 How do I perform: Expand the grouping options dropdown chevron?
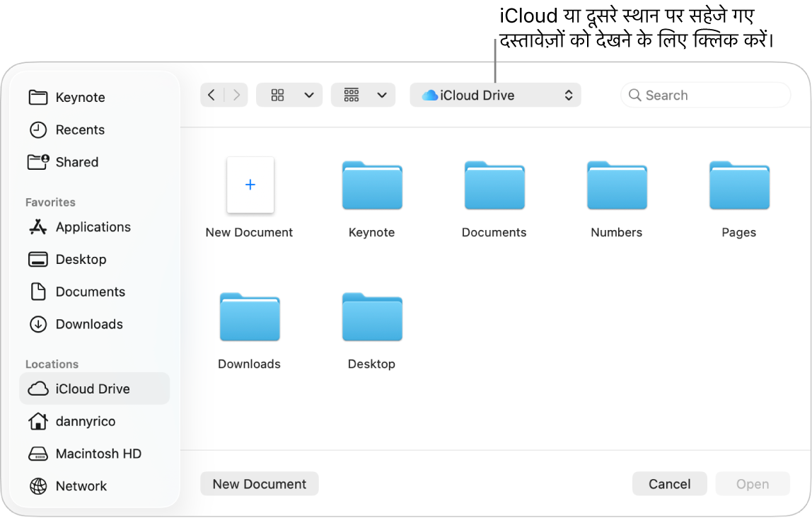tap(382, 95)
